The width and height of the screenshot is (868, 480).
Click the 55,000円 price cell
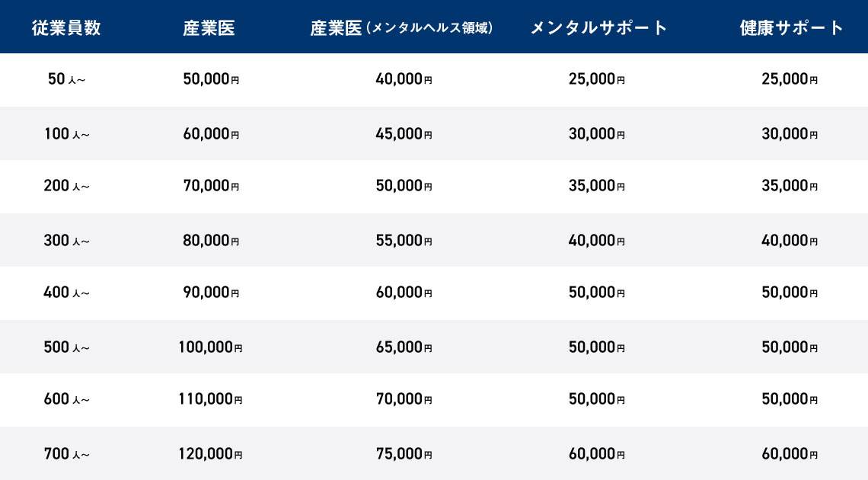tap(404, 241)
